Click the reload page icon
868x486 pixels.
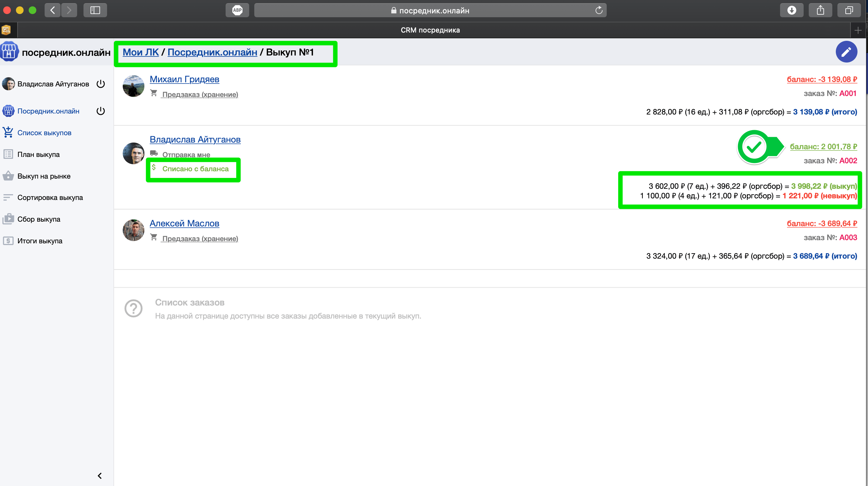598,11
